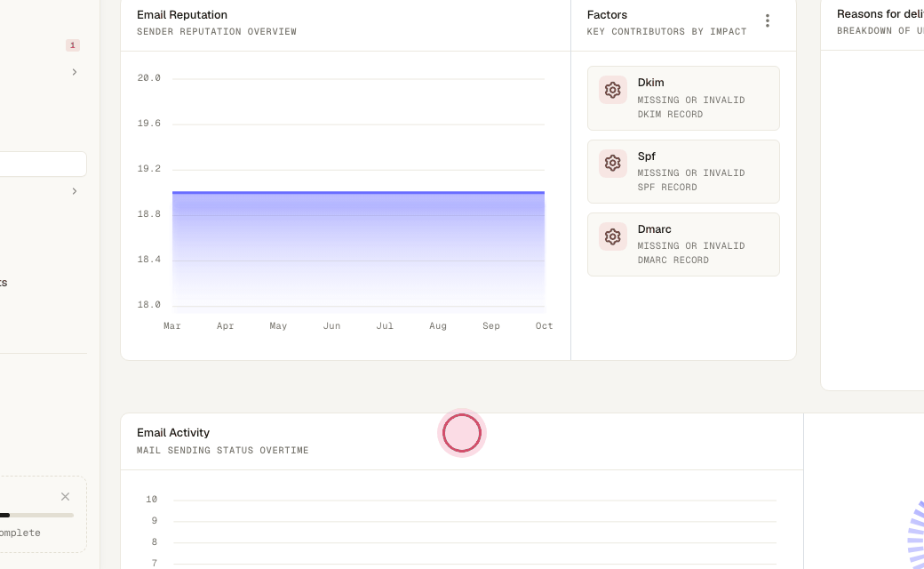This screenshot has height=569, width=924.
Task: Open the Dkim factor card
Action: pyautogui.click(x=683, y=98)
